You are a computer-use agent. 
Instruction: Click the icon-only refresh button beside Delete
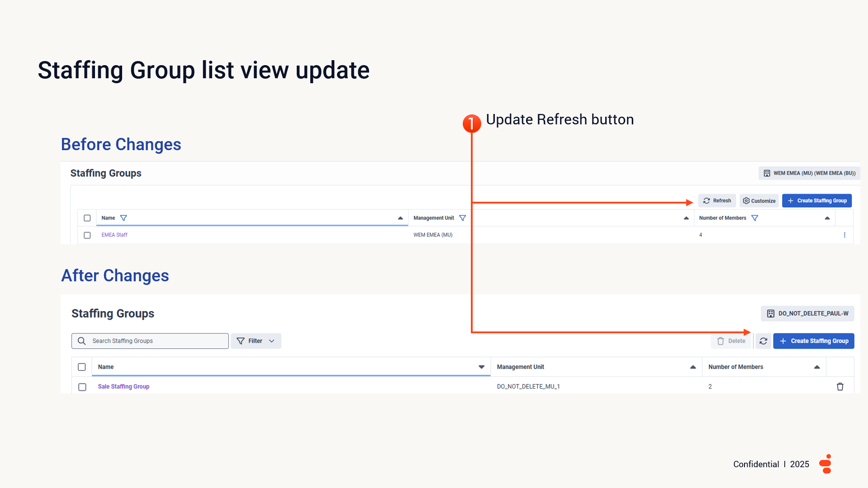pos(763,341)
